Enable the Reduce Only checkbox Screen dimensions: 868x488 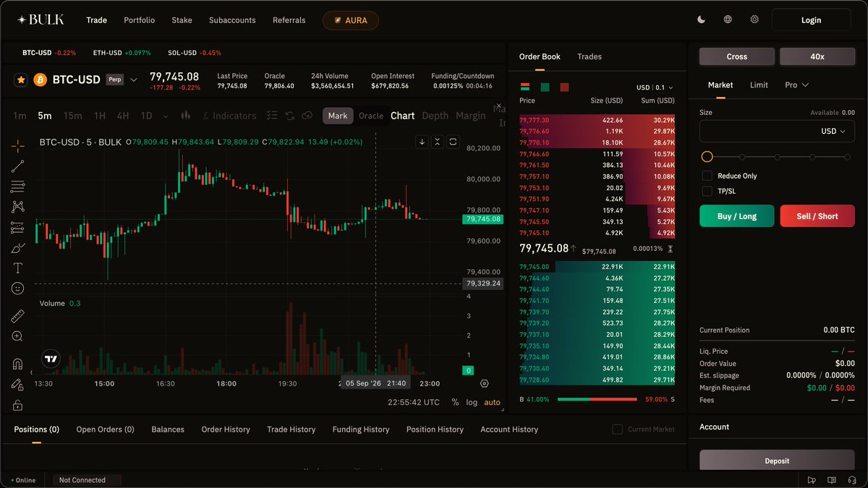pyautogui.click(x=707, y=176)
